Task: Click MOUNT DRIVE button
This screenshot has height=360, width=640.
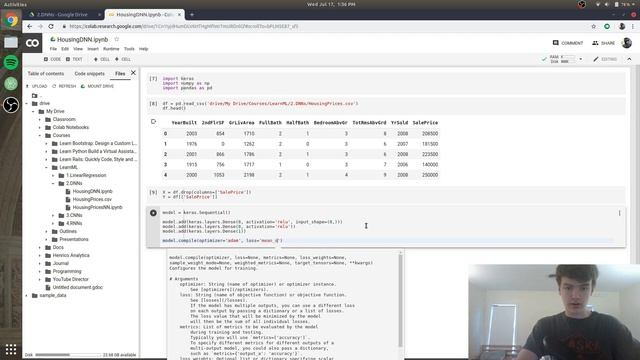Action: pyautogui.click(x=97, y=86)
